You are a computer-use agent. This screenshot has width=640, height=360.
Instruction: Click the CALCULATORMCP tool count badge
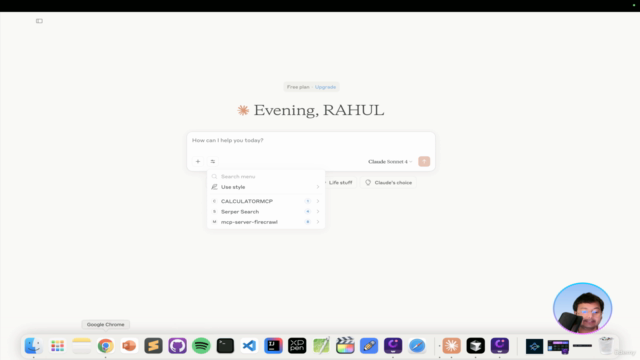pyautogui.click(x=308, y=201)
